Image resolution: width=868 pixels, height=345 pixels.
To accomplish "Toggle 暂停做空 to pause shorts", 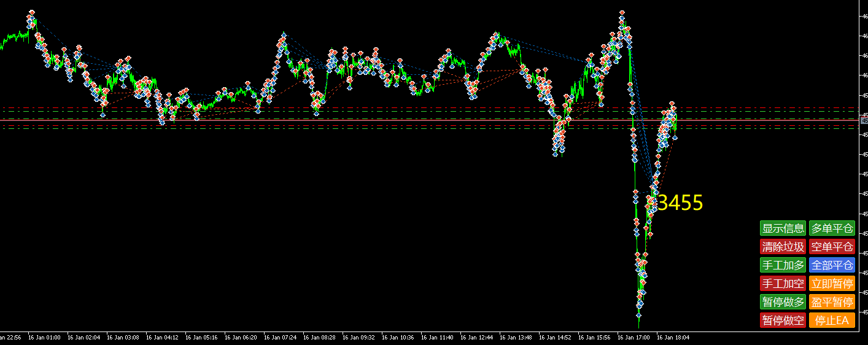I will (x=783, y=320).
